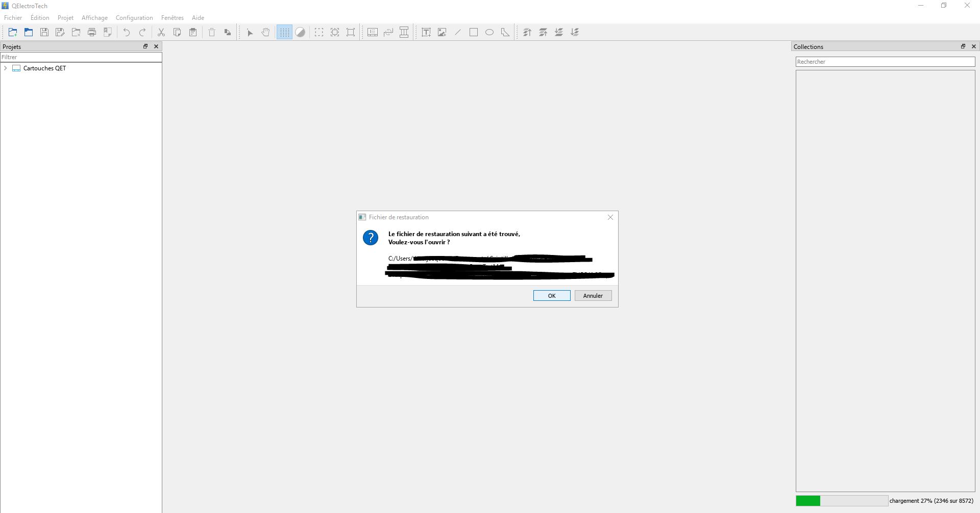980x513 pixels.
Task: Open the Configuration menu
Action: (x=134, y=17)
